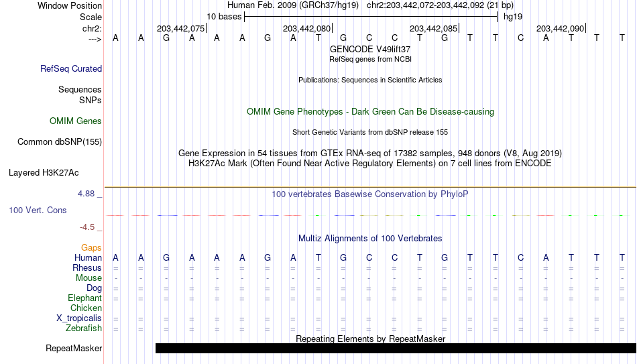
Task: Click Short Genetic Variants from dbSNP title
Action: (370, 133)
